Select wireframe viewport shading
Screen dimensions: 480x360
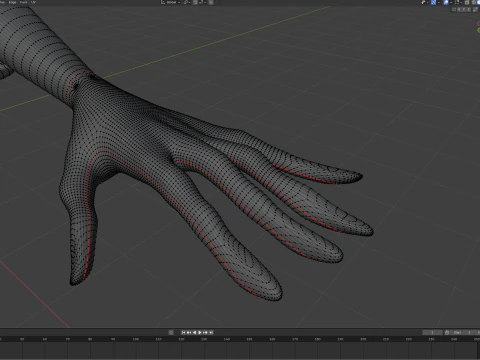[474, 2]
